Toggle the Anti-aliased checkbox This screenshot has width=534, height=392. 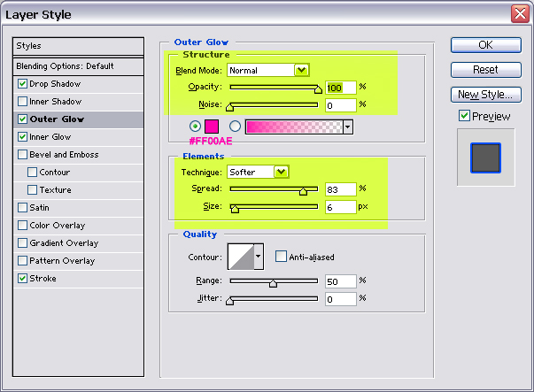281,257
